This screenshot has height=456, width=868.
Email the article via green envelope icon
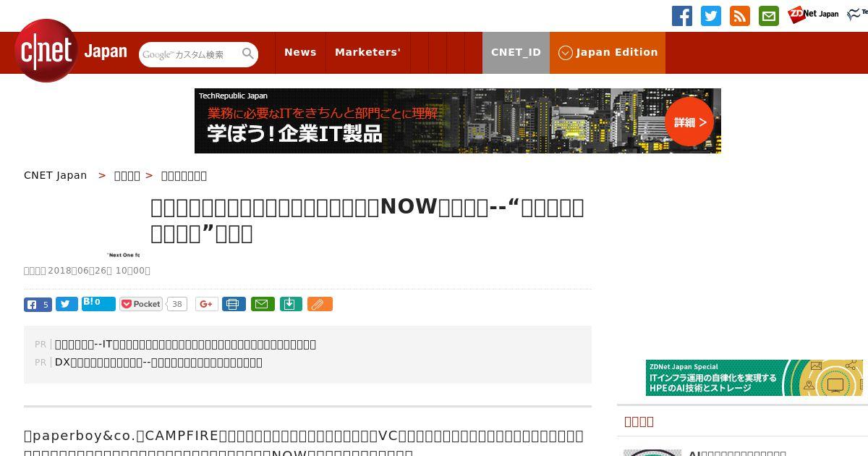263,304
